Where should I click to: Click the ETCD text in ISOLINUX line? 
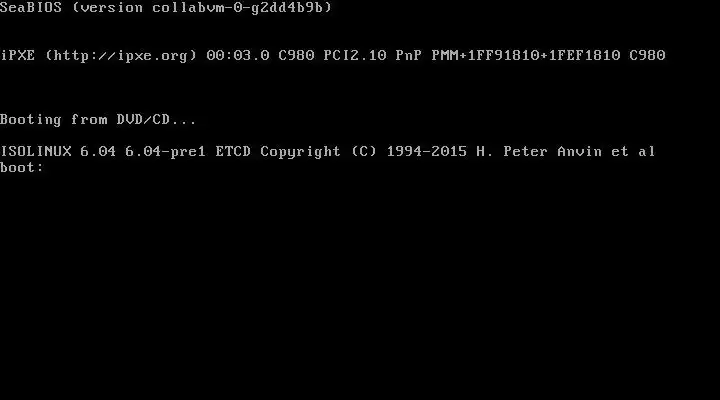tap(233, 151)
